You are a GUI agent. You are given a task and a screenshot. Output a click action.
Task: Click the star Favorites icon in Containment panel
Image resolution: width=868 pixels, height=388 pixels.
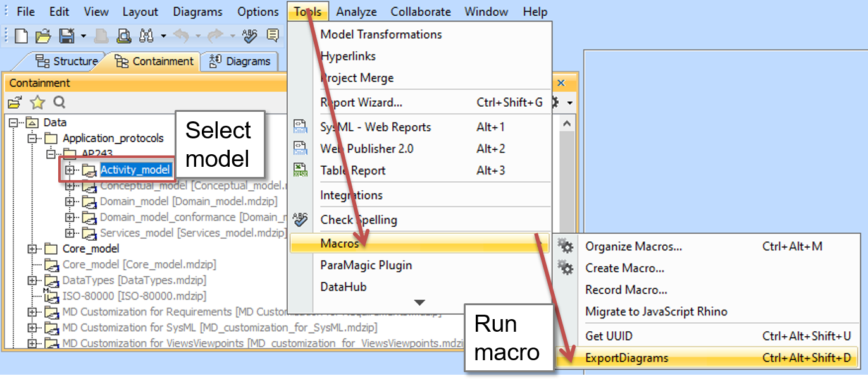point(38,102)
